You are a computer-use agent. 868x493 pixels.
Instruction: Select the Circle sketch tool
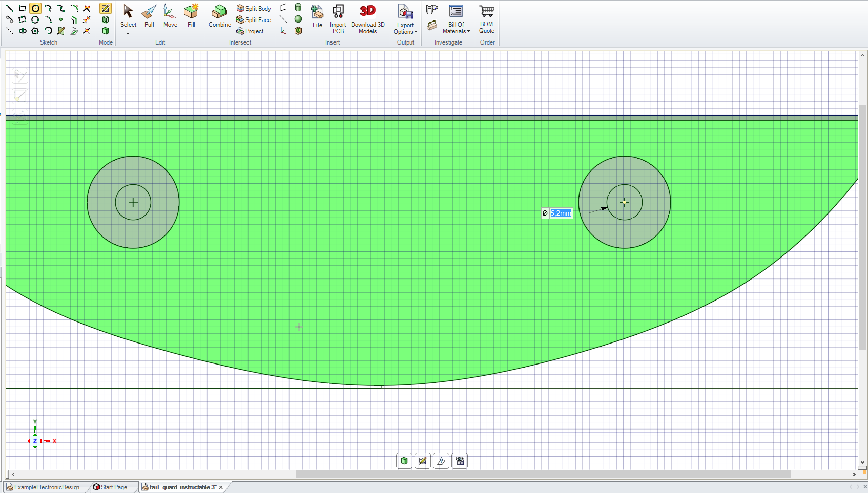(35, 8)
